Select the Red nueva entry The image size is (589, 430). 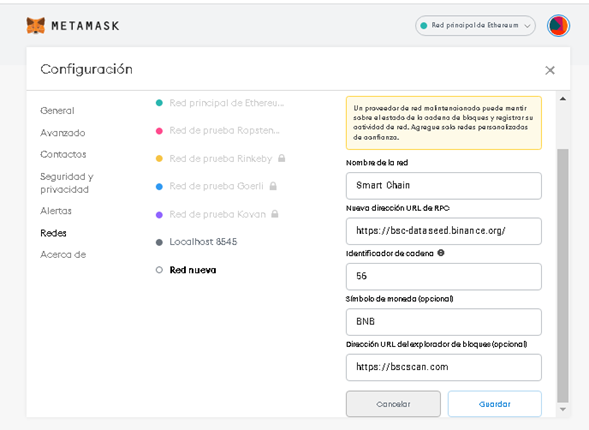click(x=193, y=270)
